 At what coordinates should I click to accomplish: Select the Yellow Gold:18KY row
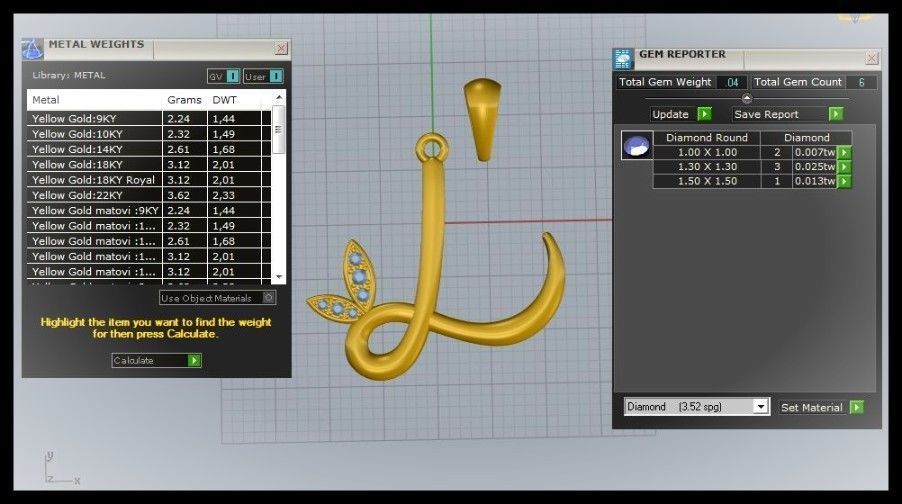[149, 165]
